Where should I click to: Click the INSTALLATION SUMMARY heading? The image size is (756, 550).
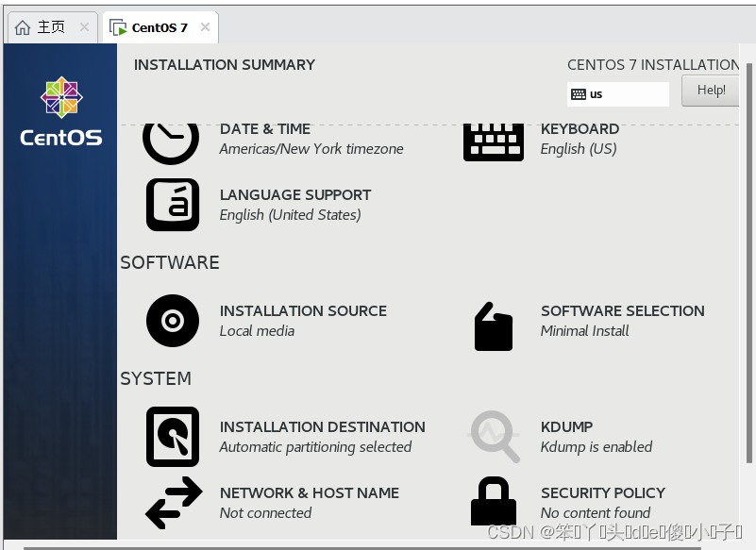point(225,64)
